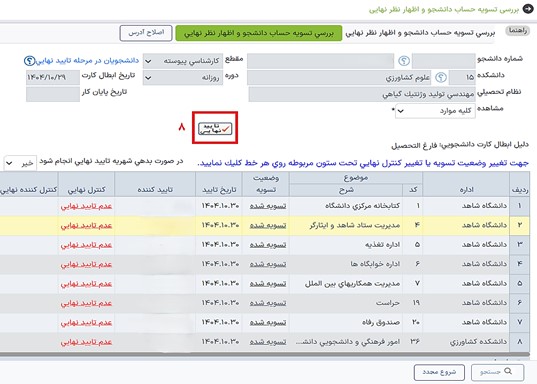Click عدم تایید نهایی for امور فرهنگی row
The height and width of the screenshot is (384, 537).
click(86, 342)
